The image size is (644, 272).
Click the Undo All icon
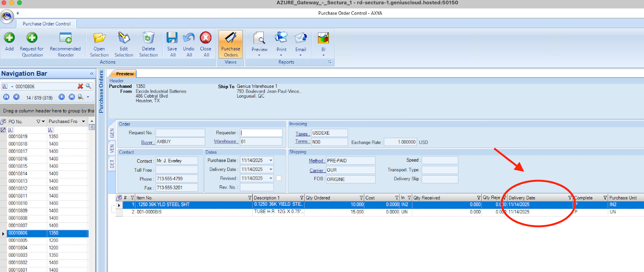189,38
